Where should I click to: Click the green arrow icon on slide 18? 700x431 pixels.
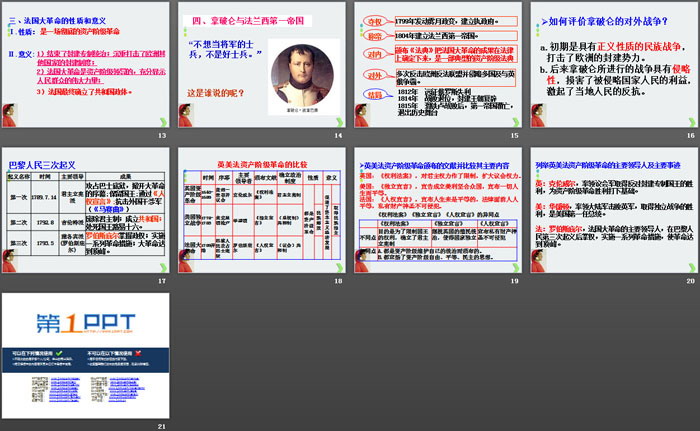tap(340, 268)
